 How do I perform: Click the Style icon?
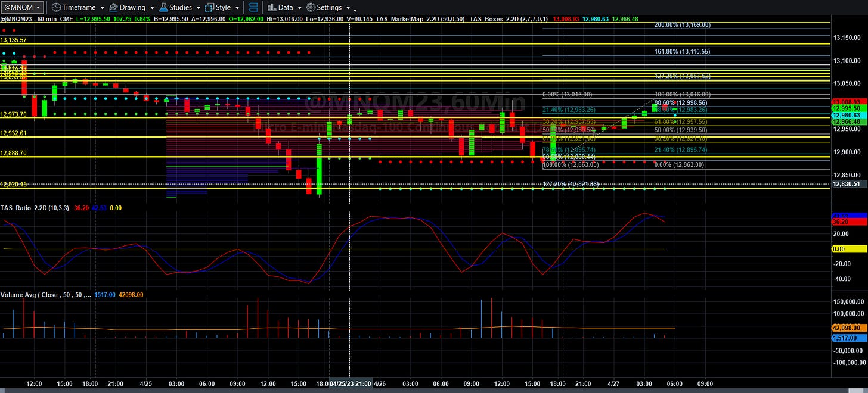209,7
